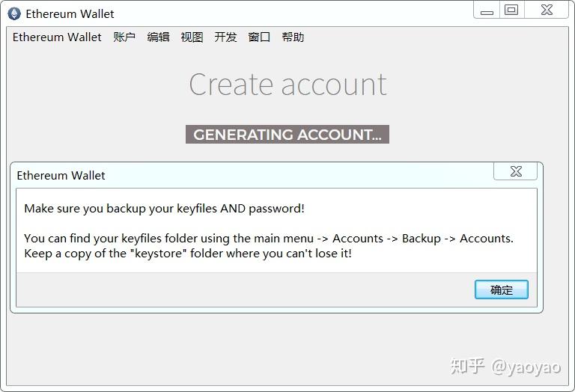Click the dialog's Ethereum Wallet title bar
The width and height of the screenshot is (575, 392).
coord(255,175)
